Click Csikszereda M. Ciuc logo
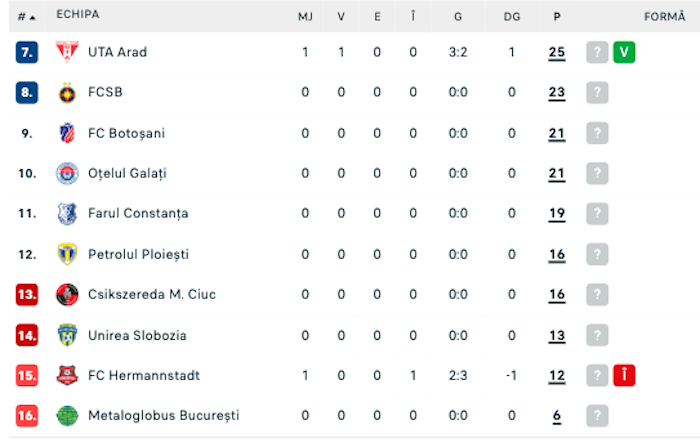700x447 pixels. pyautogui.click(x=67, y=294)
